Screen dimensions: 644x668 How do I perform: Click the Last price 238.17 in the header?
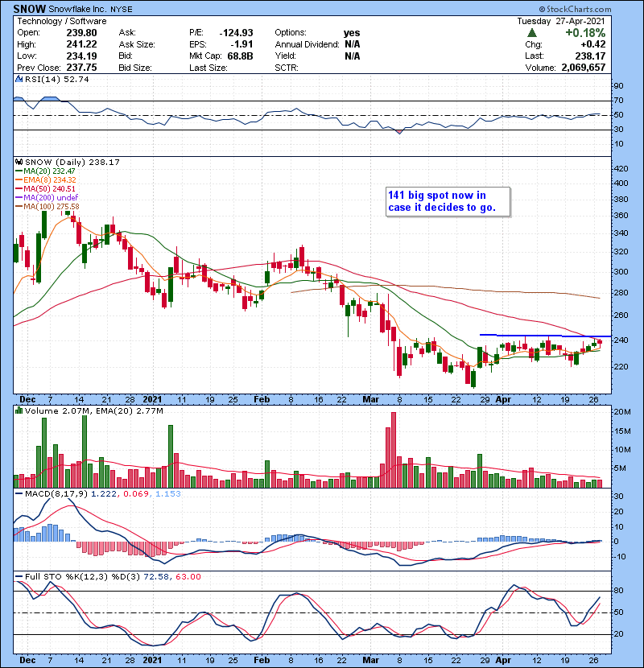tap(590, 56)
